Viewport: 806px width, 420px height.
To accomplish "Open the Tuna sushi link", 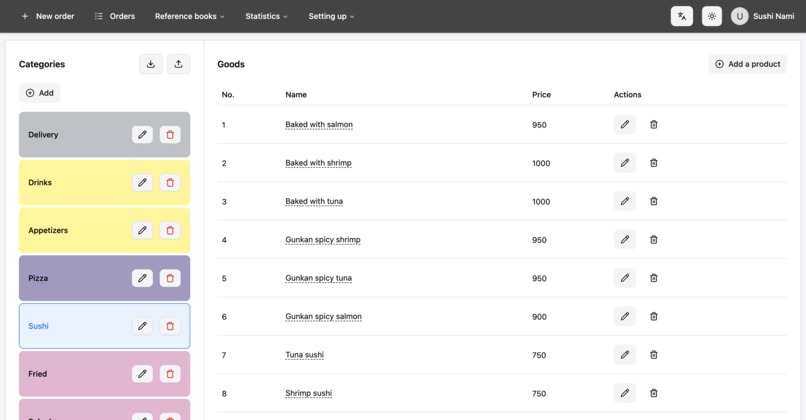I will pyautogui.click(x=304, y=355).
